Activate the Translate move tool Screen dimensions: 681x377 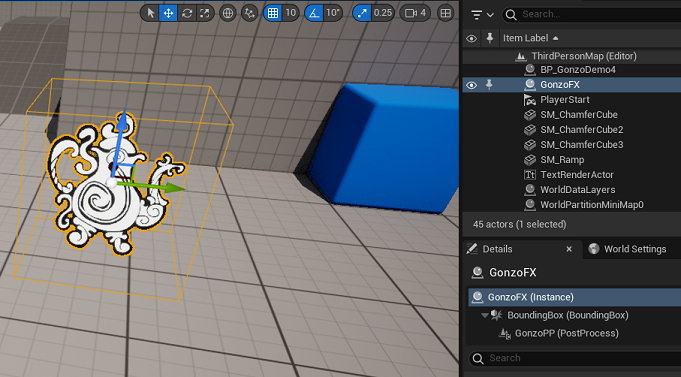click(x=168, y=13)
